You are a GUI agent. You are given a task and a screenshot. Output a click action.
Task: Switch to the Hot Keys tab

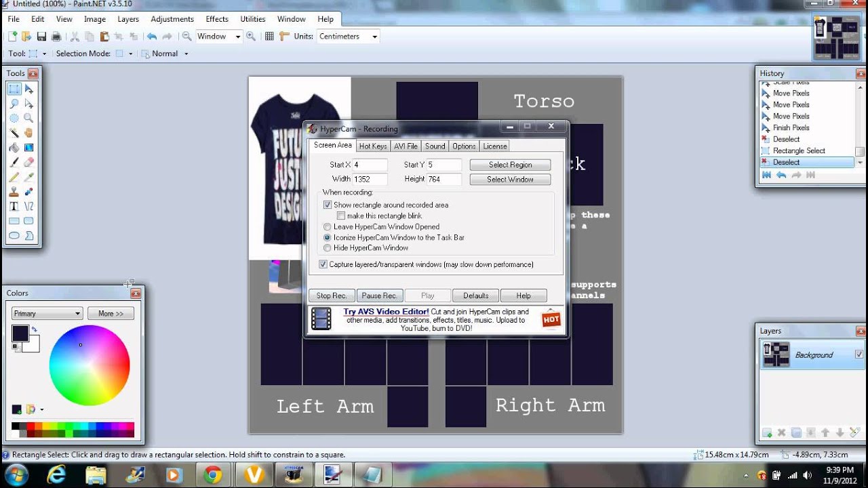point(373,146)
